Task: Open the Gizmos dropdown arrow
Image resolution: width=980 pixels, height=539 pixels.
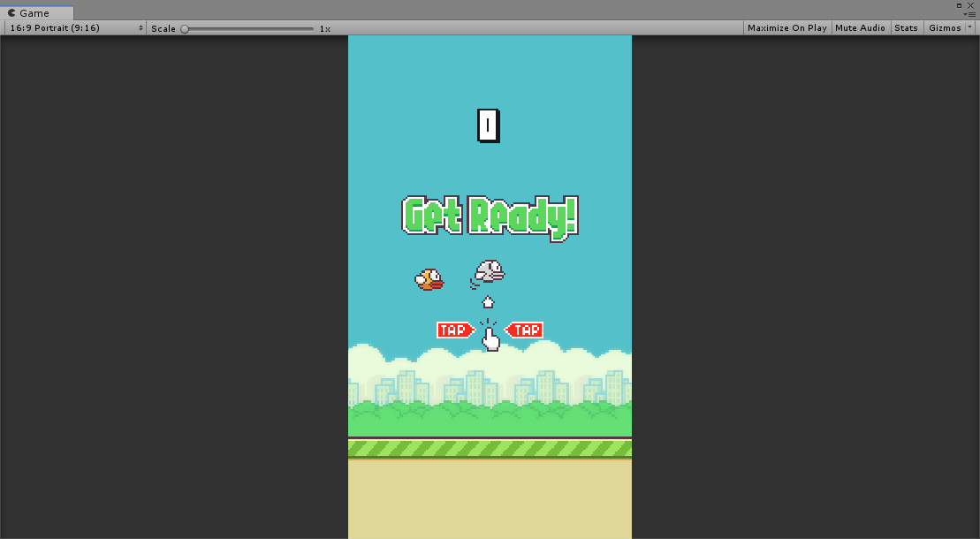Action: tap(970, 27)
